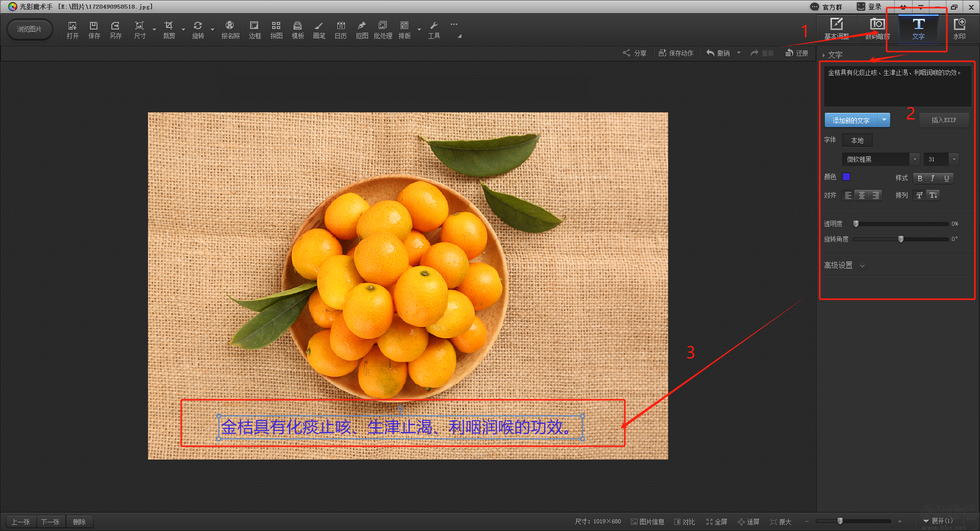This screenshot has width=980, height=531.
Task: Open the 日历 calendar tool
Action: click(x=340, y=29)
